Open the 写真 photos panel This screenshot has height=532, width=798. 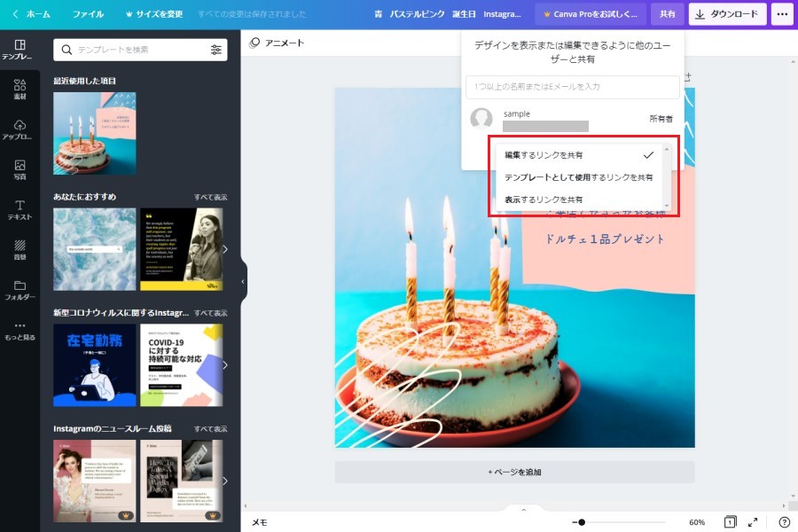[20, 169]
